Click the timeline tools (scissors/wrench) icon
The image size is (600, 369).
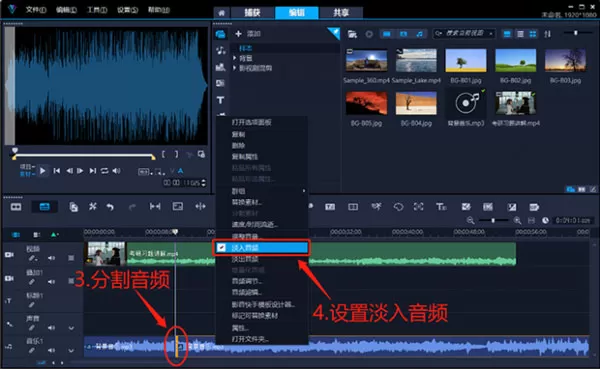coord(93,207)
